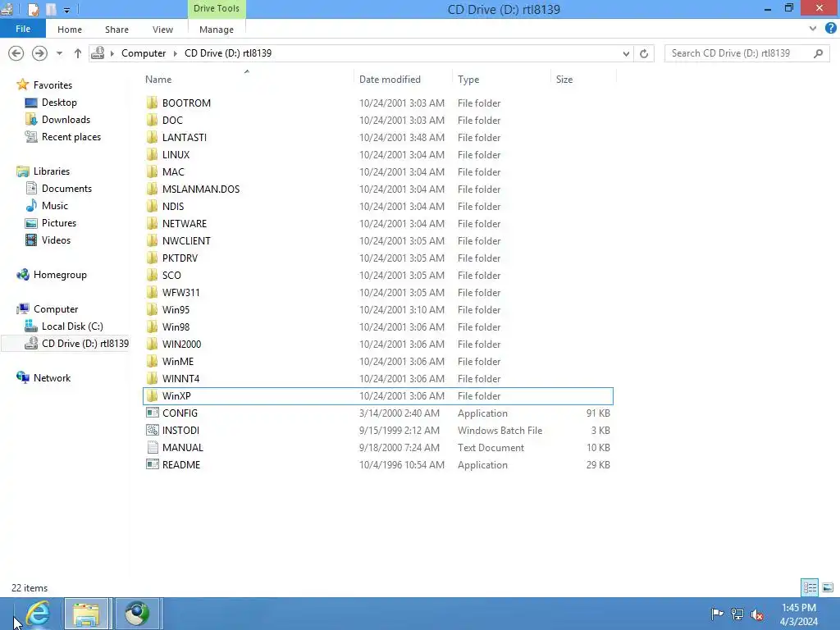Viewport: 840px width, 630px height.
Task: Click the Drive Tools contextual tab
Action: point(217,8)
